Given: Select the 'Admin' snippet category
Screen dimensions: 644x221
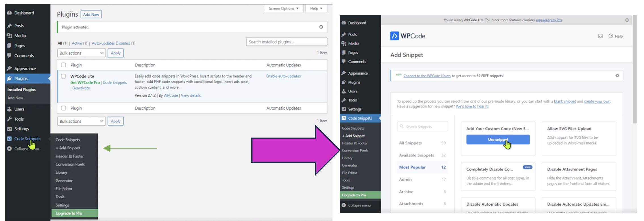Looking at the screenshot, I should (x=422, y=180).
